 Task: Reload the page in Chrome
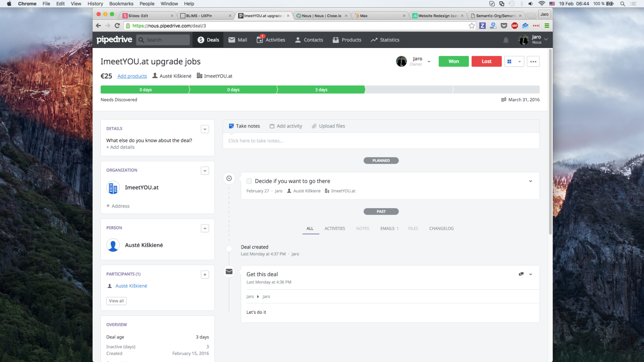pos(117,26)
